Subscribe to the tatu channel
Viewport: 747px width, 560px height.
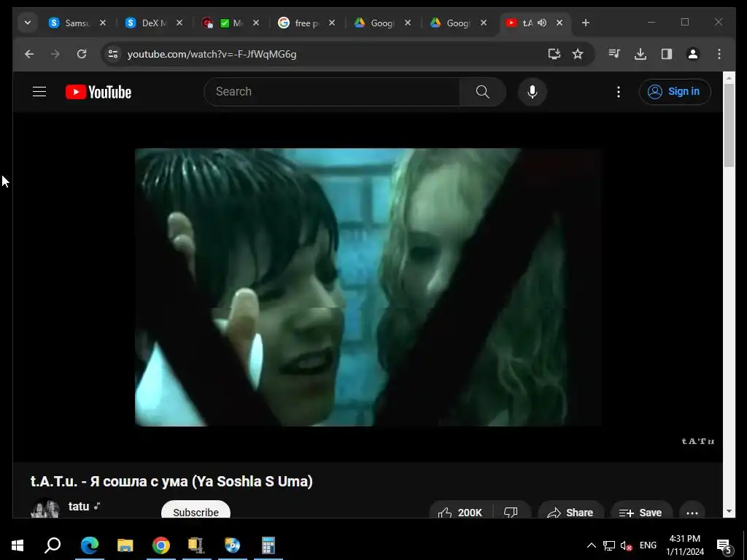196,512
